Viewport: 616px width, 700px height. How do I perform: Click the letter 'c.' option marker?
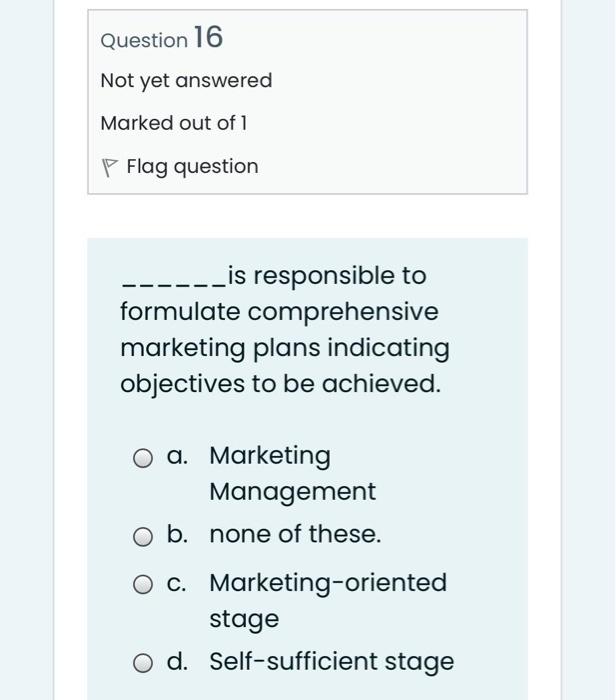(178, 583)
